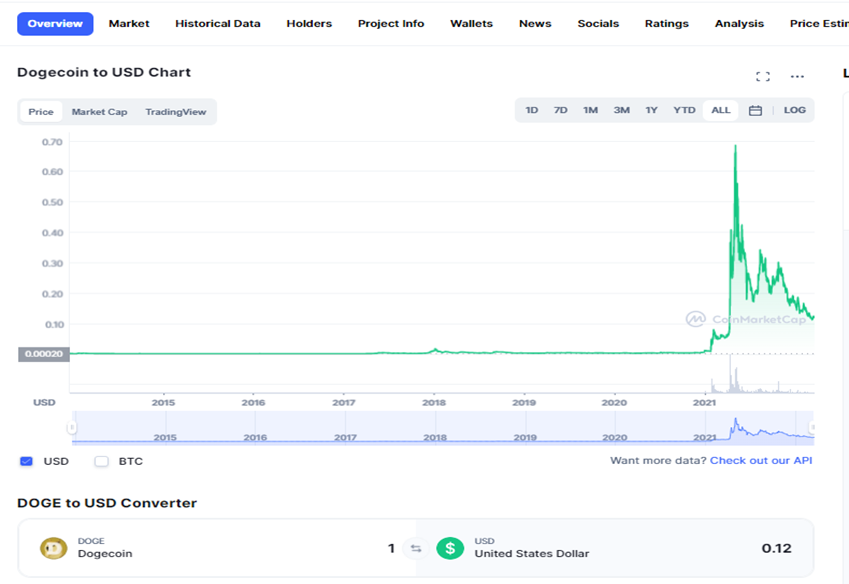Set chart range to YTD
This screenshot has width=849, height=584.
pyautogui.click(x=684, y=110)
